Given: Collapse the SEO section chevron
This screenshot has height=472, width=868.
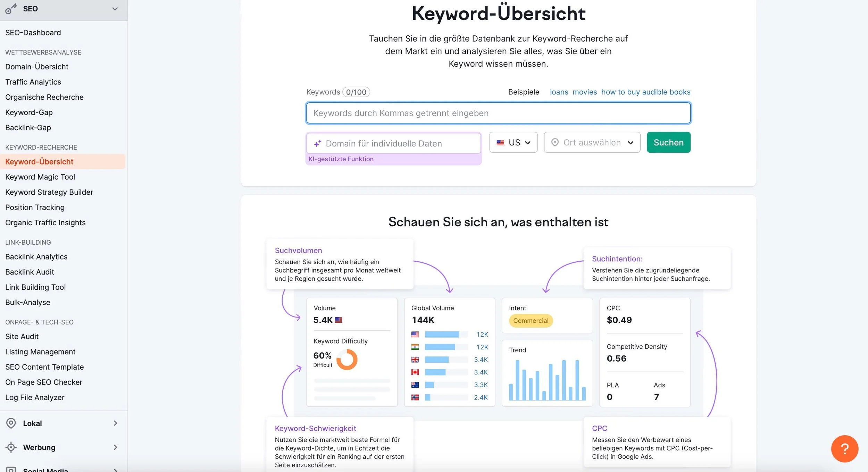Looking at the screenshot, I should (115, 9).
